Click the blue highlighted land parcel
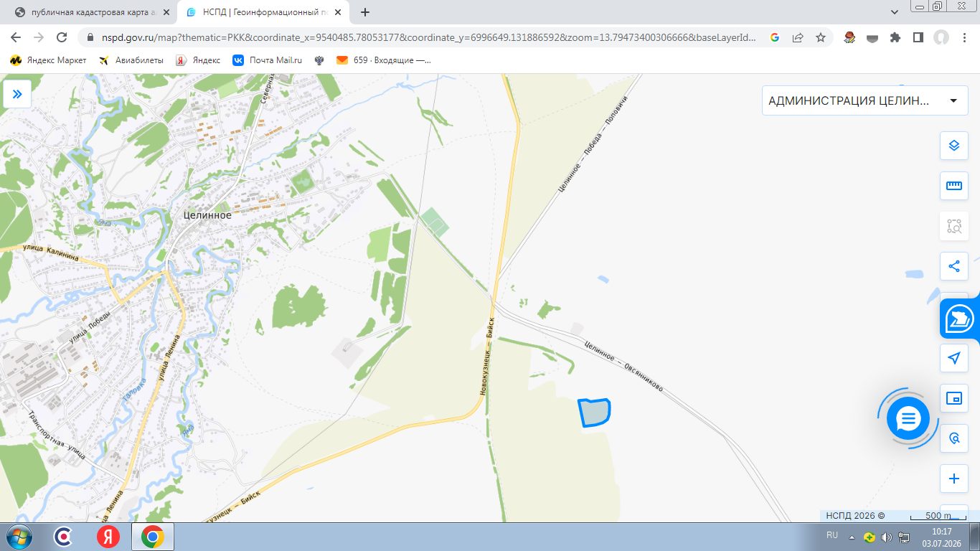Screen dimensions: 980x551 [x=595, y=413]
